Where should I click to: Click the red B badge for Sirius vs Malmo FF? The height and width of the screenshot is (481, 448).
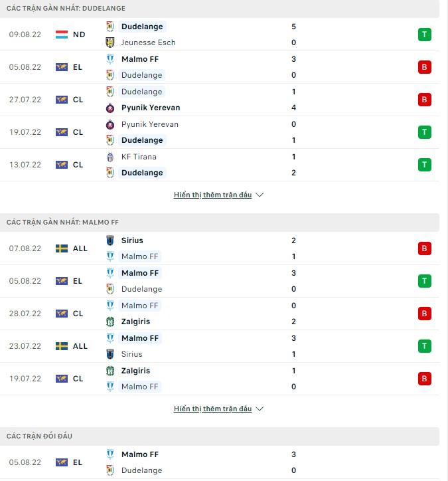coord(425,248)
